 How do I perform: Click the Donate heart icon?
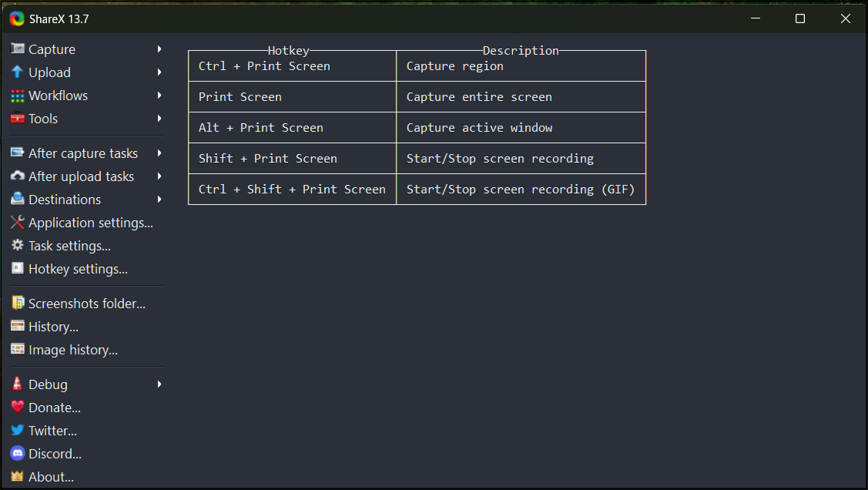pos(18,407)
